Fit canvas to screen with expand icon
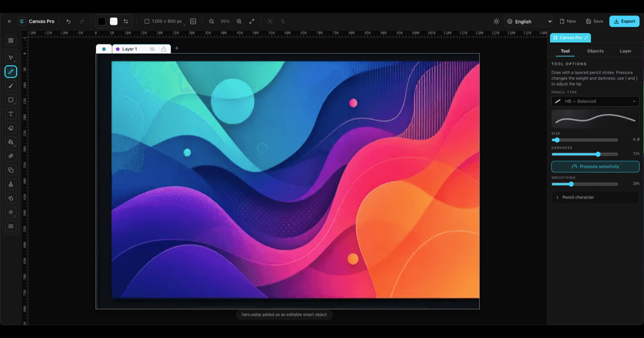 click(252, 21)
